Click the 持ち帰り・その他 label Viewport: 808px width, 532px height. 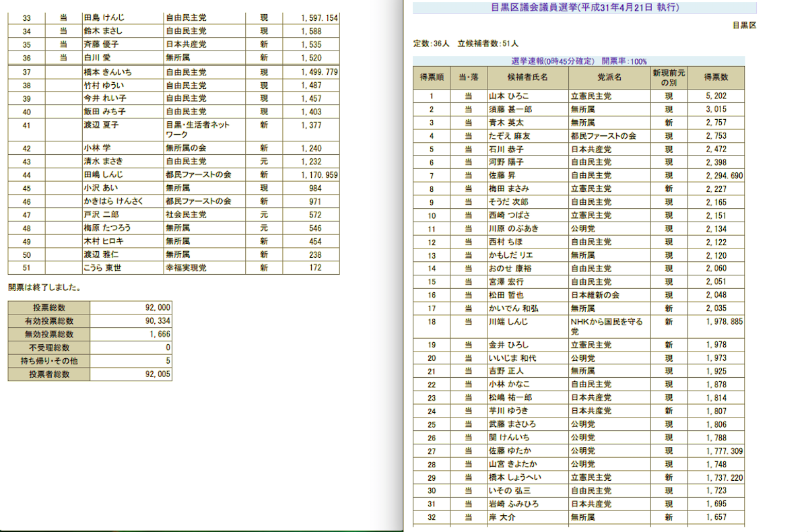[x=49, y=362]
